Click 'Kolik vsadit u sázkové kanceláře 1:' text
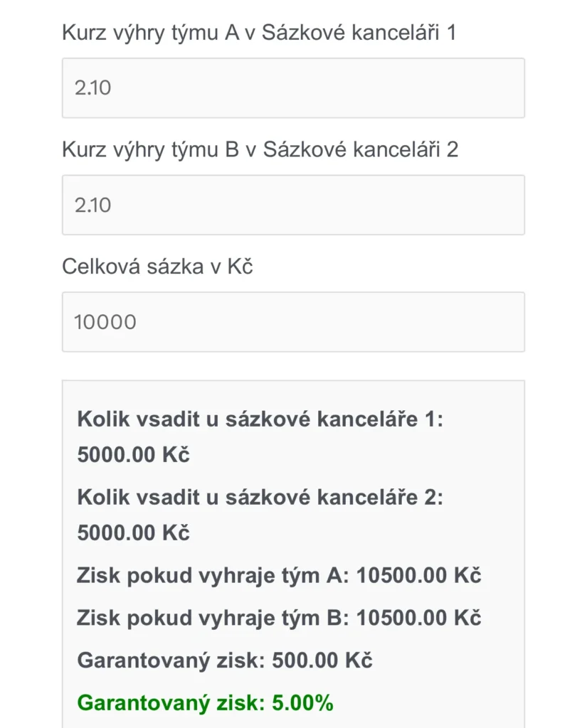 point(260,419)
